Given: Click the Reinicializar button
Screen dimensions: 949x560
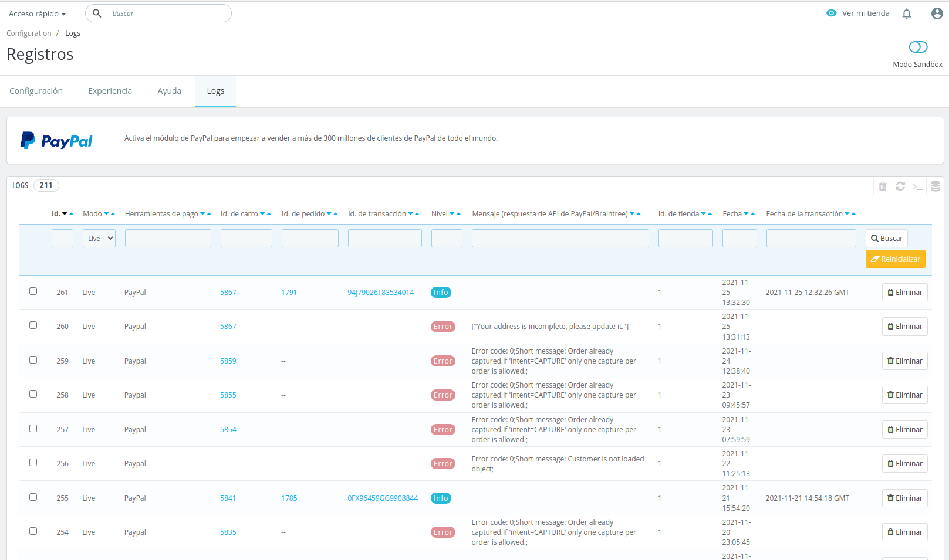Looking at the screenshot, I should [x=896, y=259].
